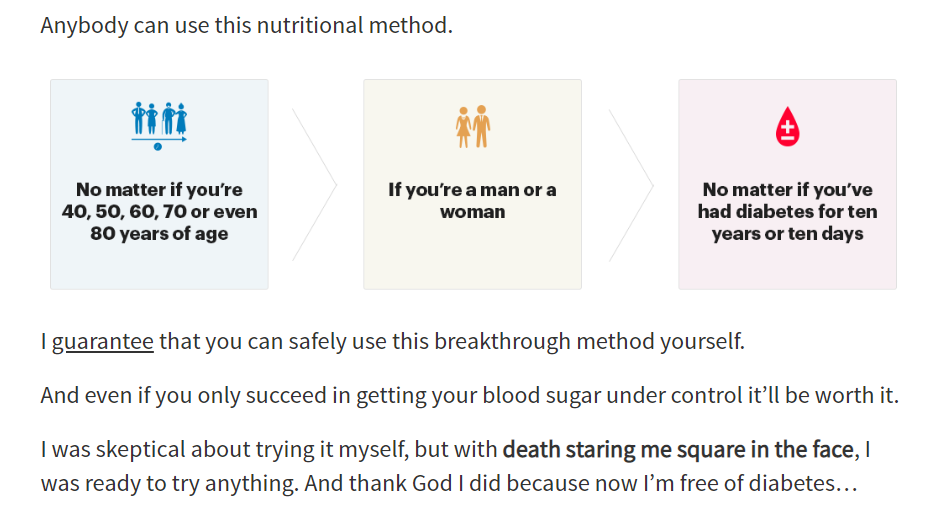Image resolution: width=946 pixels, height=508 pixels.
Task: Click the blue age-group people icon
Action: [x=159, y=125]
